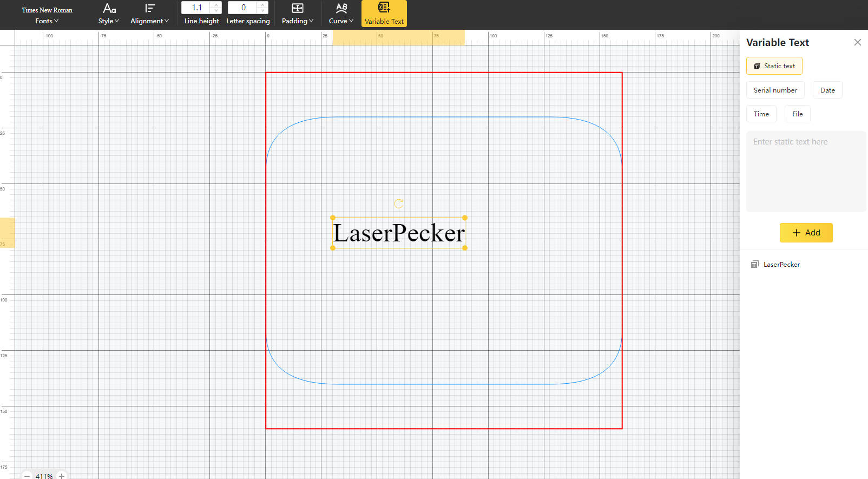Open the Curve text tool icon

[x=341, y=8]
